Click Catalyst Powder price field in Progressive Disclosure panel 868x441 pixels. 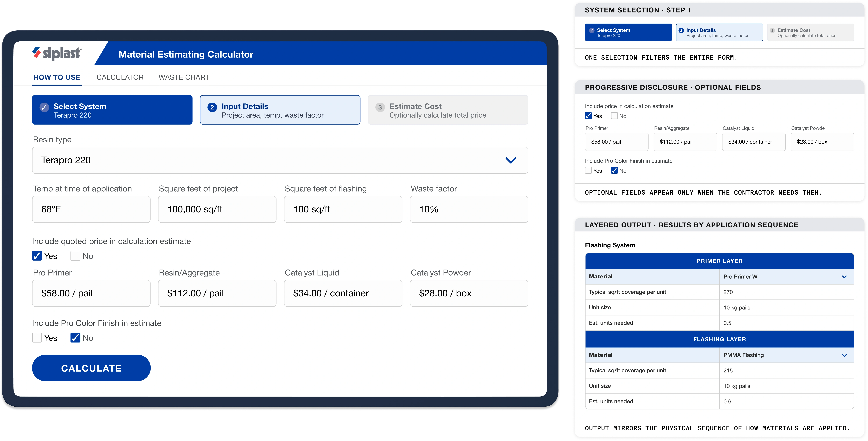[822, 142]
